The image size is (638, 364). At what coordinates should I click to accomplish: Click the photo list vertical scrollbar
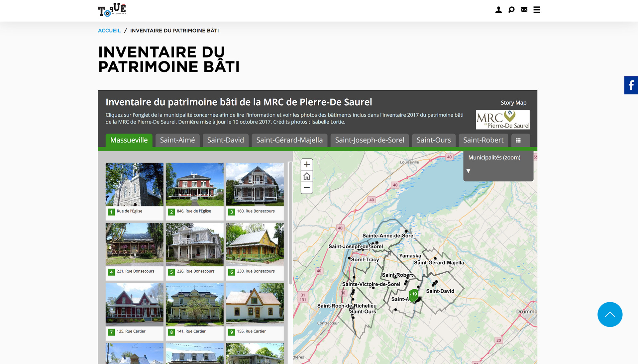[290, 223]
